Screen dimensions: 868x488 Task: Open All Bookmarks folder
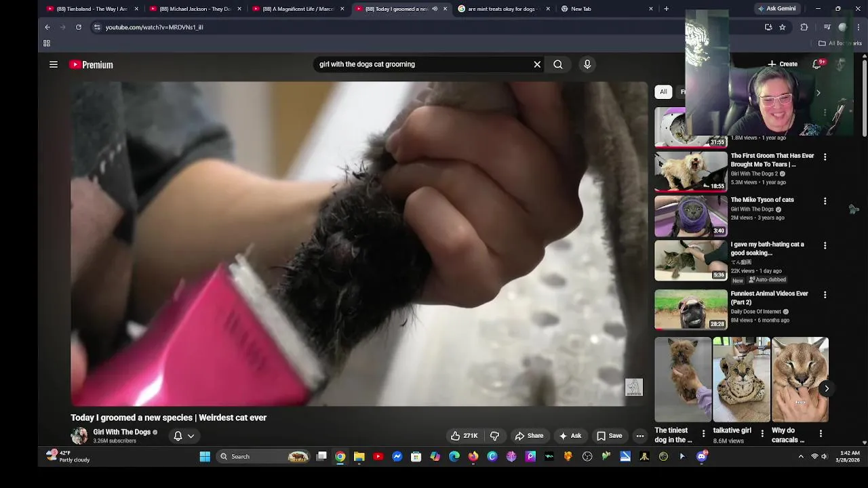coord(840,43)
